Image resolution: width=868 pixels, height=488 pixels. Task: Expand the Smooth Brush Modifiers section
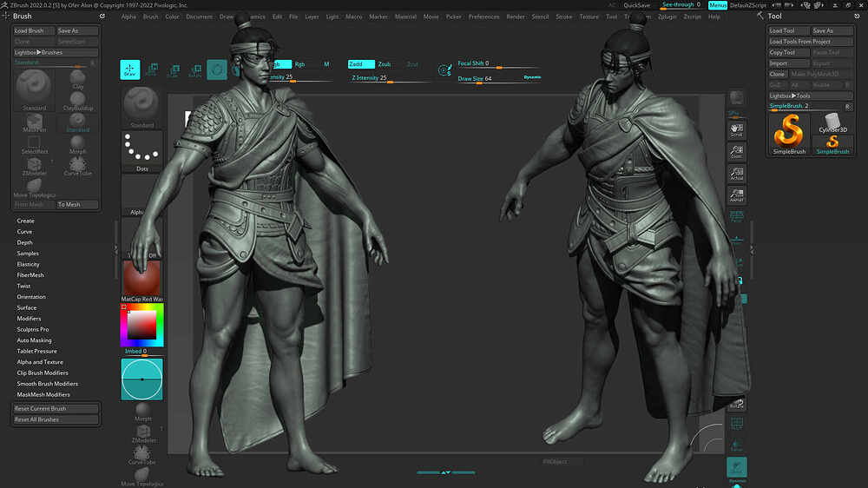point(47,383)
